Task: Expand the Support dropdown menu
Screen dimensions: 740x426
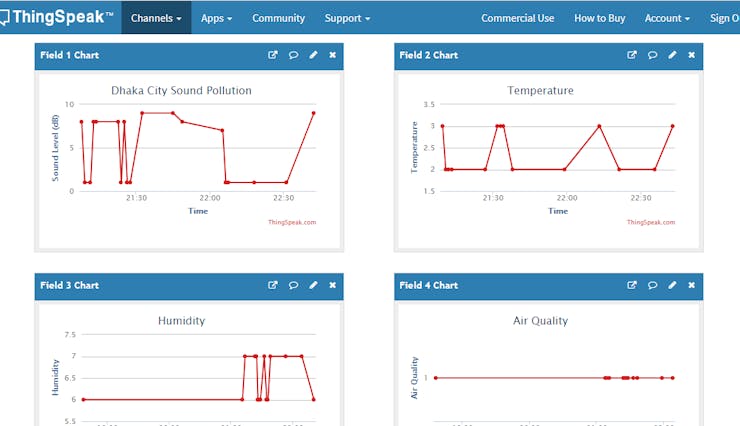Action: point(347,18)
